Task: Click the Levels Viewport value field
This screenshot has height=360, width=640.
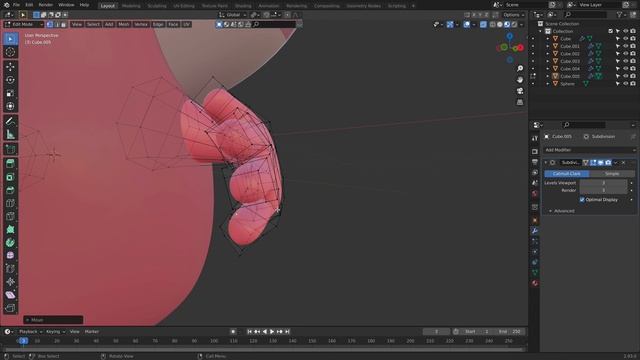Action: tap(603, 183)
